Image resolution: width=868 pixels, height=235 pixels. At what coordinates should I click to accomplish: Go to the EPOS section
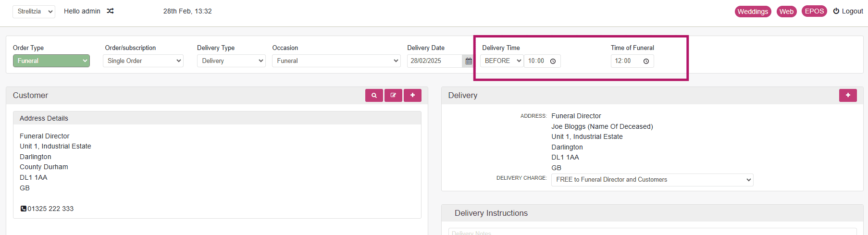(x=814, y=11)
